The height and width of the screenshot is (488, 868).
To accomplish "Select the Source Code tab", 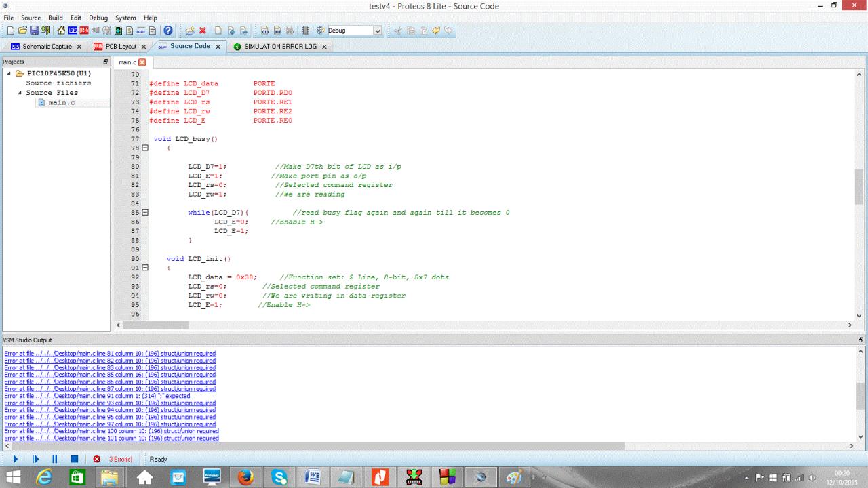I will tap(190, 46).
